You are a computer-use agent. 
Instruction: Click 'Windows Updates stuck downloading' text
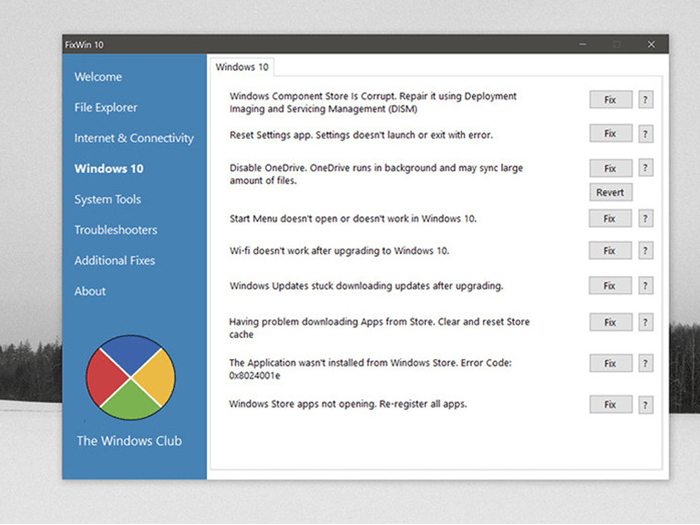coord(366,286)
